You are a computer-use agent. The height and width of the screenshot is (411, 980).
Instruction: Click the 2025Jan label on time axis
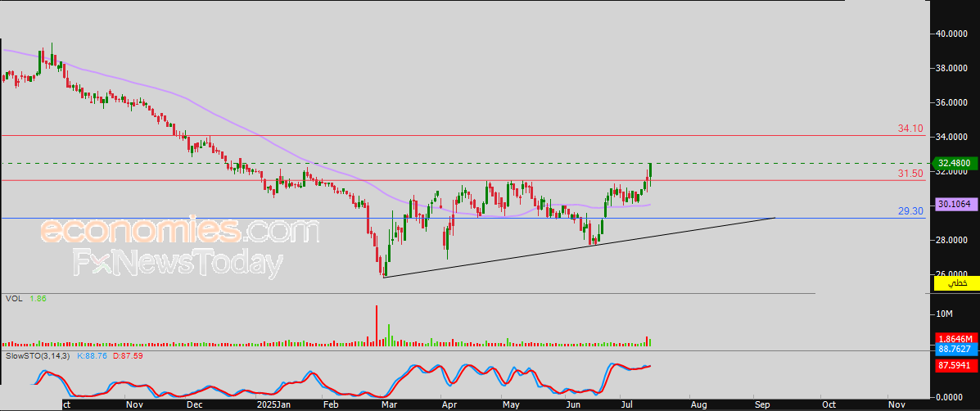(x=274, y=404)
